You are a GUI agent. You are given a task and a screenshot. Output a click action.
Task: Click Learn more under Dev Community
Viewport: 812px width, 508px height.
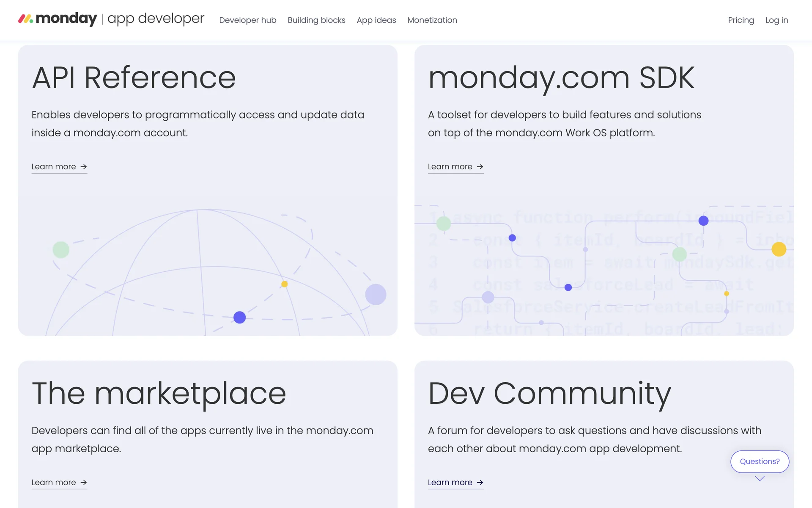450,482
